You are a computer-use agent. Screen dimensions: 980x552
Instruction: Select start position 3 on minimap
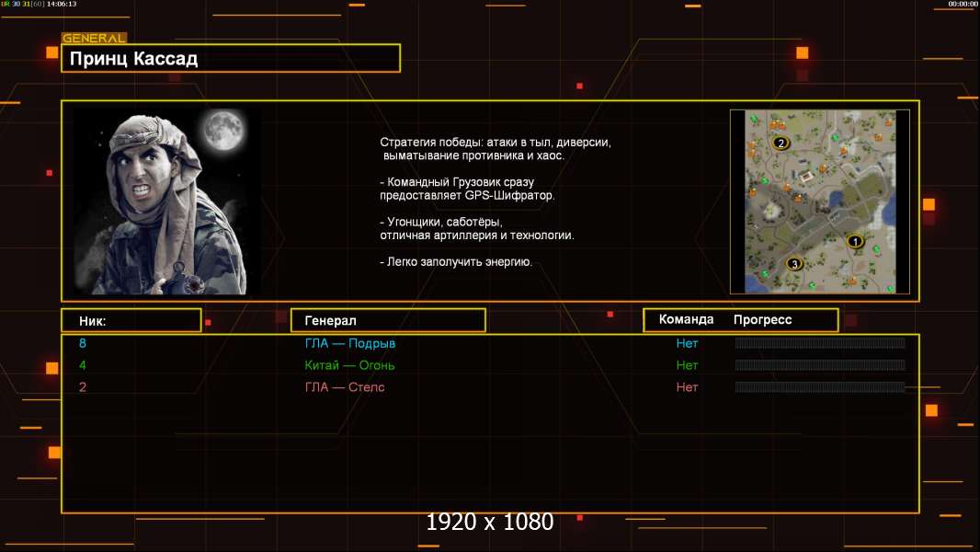click(x=794, y=264)
